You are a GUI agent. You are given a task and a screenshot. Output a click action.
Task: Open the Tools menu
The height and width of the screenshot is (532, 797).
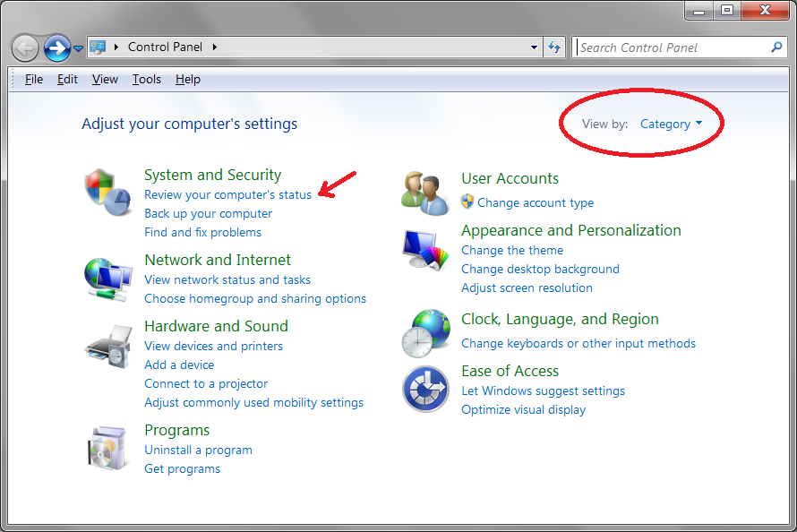tap(146, 80)
